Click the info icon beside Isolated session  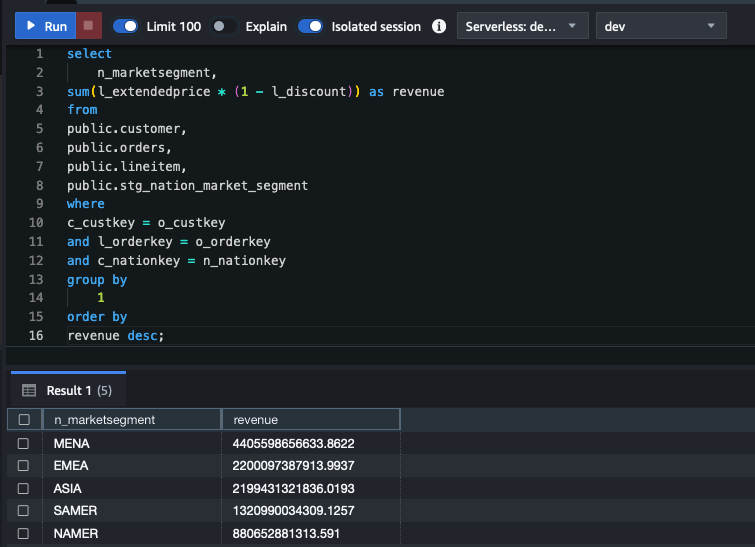438,26
